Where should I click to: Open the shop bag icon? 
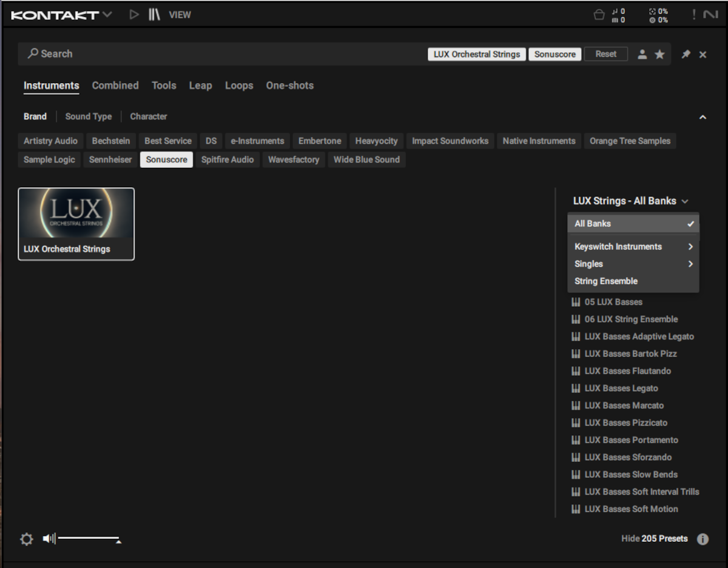coord(599,15)
